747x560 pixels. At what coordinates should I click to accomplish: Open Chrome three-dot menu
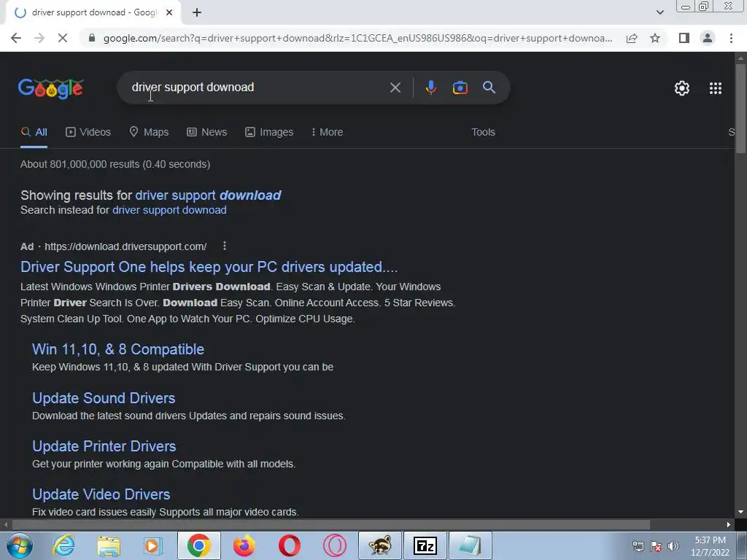731,38
